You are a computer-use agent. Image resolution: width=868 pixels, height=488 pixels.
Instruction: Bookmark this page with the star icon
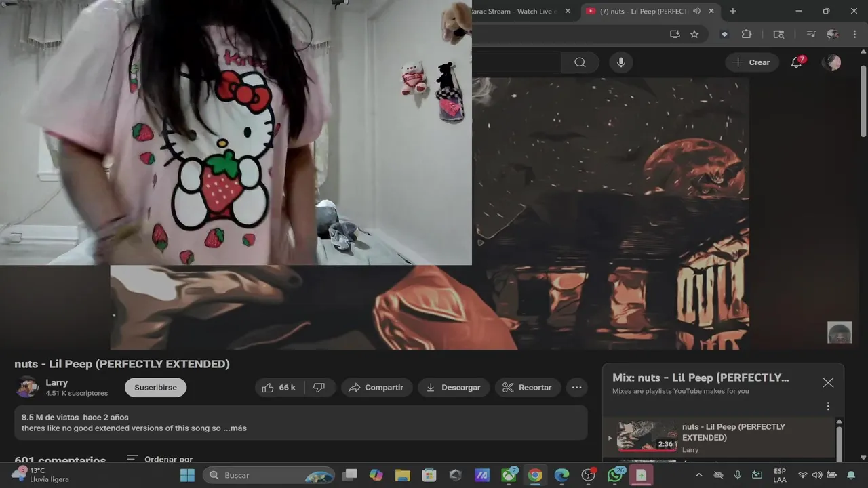point(694,34)
